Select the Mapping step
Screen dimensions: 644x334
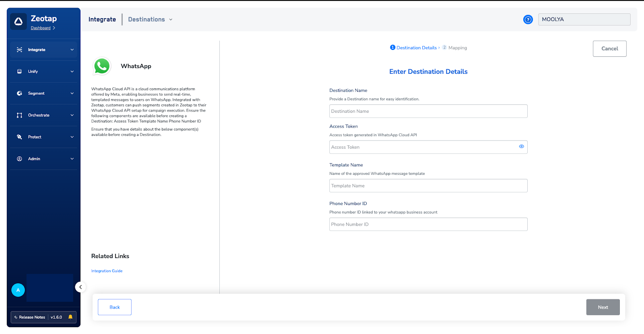coord(455,48)
